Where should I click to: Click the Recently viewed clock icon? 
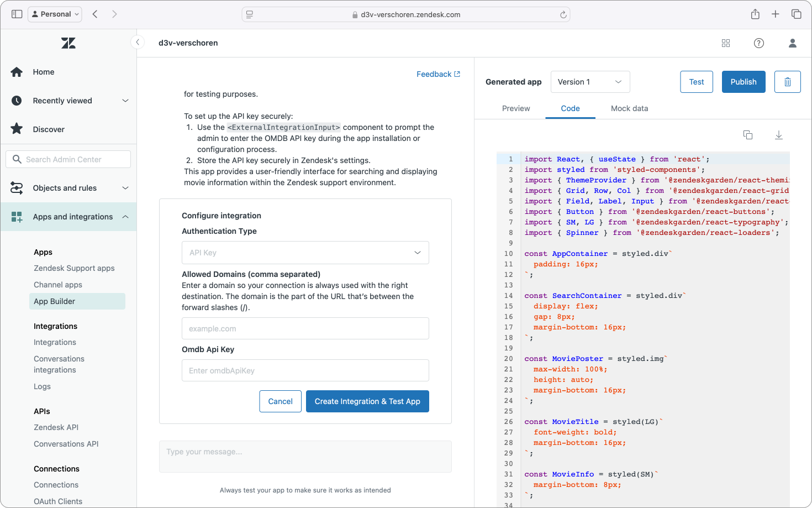(x=17, y=101)
